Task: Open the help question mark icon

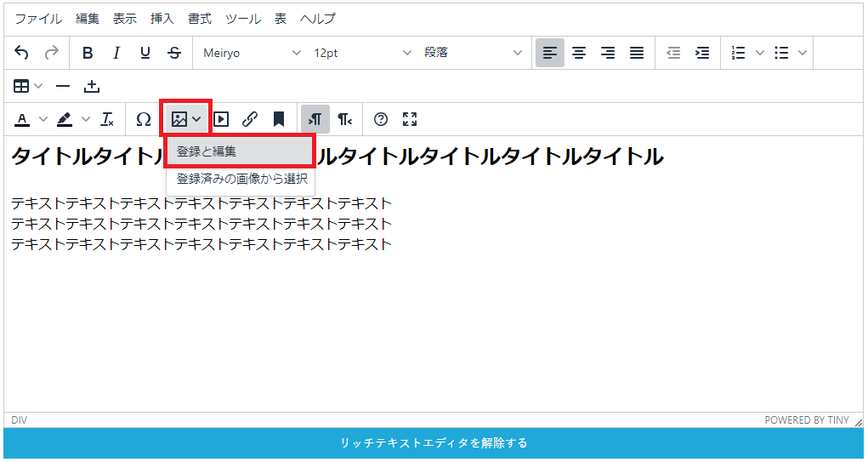Action: [x=381, y=120]
